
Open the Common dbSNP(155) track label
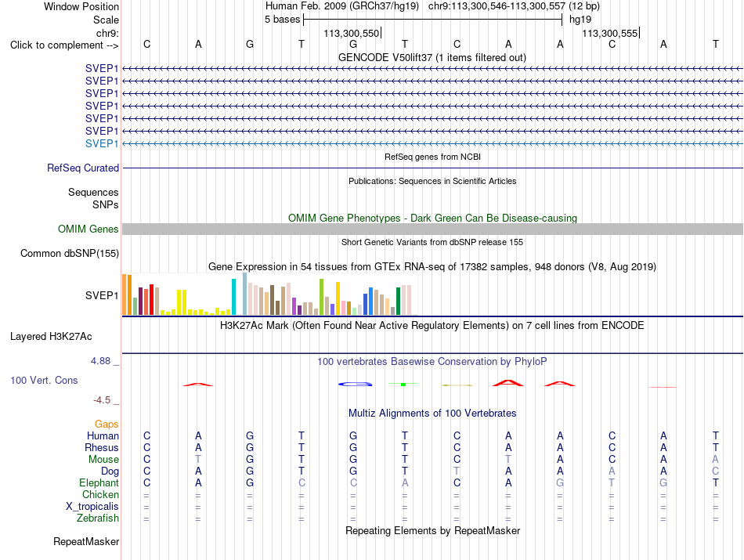(x=70, y=254)
